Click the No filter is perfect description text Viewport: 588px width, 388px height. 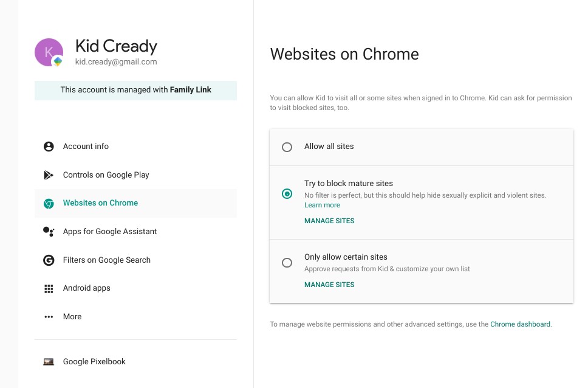[425, 195]
